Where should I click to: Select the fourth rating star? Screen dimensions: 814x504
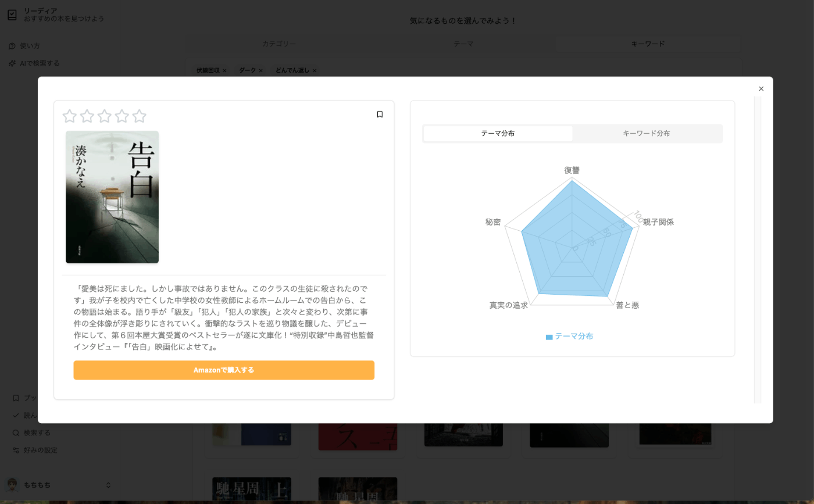[x=122, y=116]
